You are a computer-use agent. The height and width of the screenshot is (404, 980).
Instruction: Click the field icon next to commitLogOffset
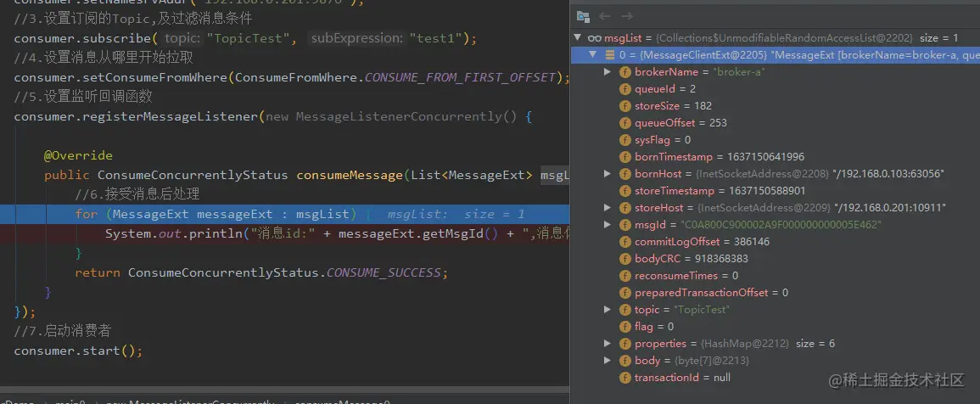pos(624,241)
